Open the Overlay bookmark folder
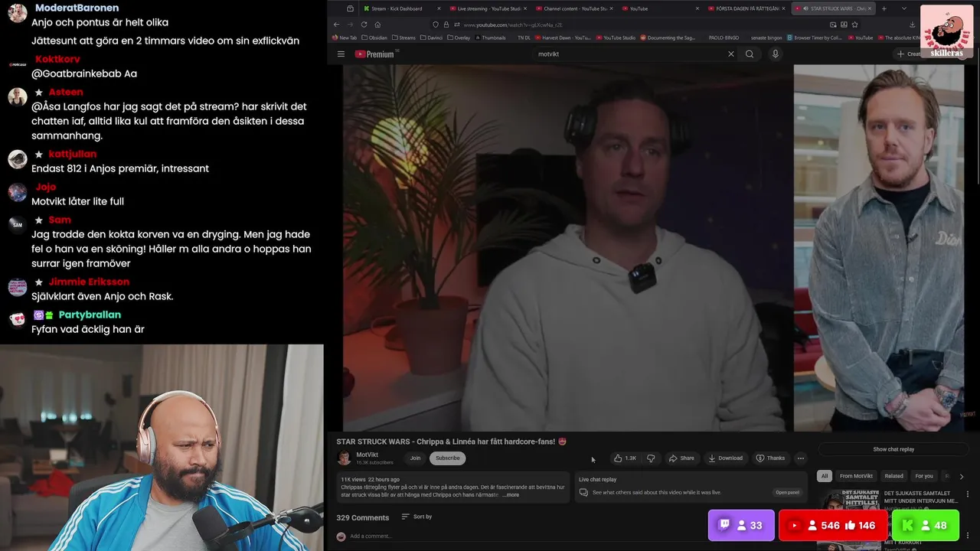 pyautogui.click(x=458, y=37)
